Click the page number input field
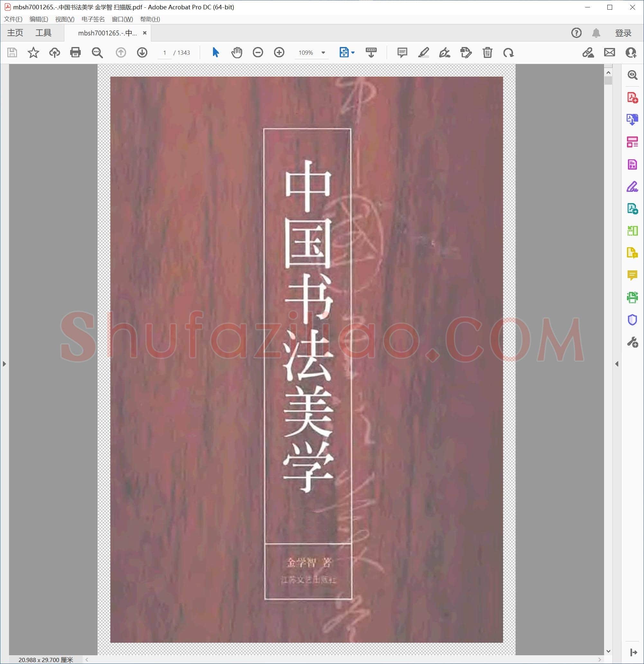This screenshot has height=664, width=644. click(165, 52)
